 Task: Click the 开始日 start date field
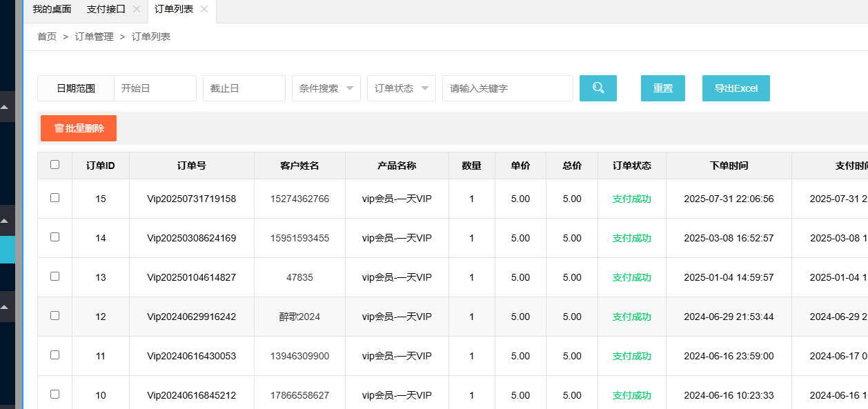point(155,88)
